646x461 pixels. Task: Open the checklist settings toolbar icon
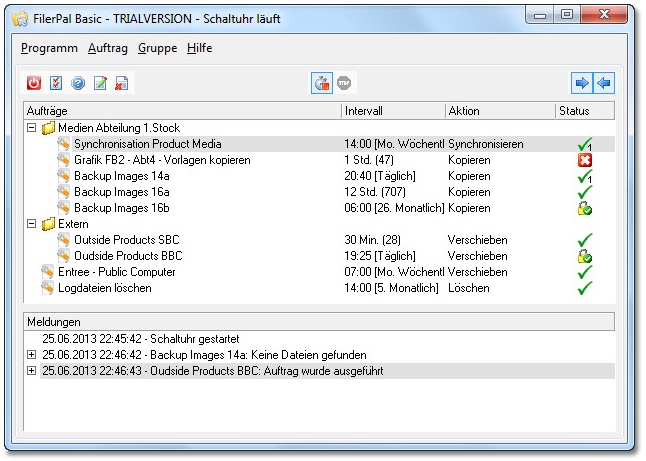[55, 83]
